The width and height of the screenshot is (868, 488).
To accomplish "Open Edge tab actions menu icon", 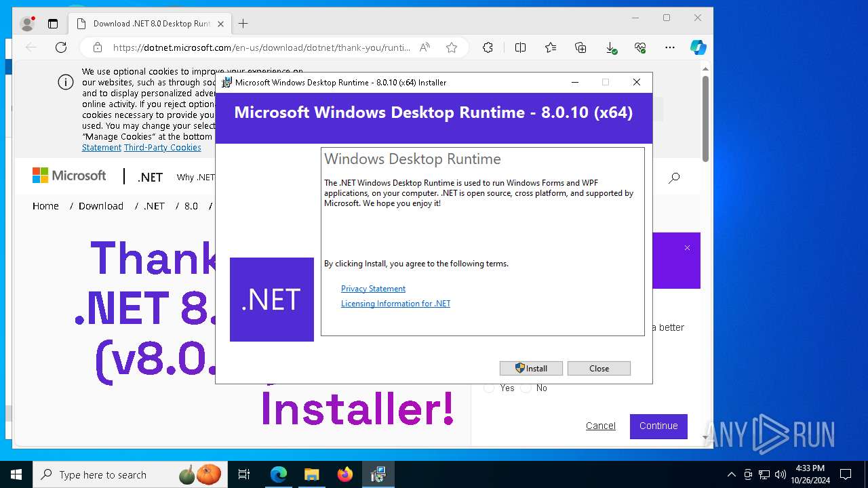I will 53,24.
